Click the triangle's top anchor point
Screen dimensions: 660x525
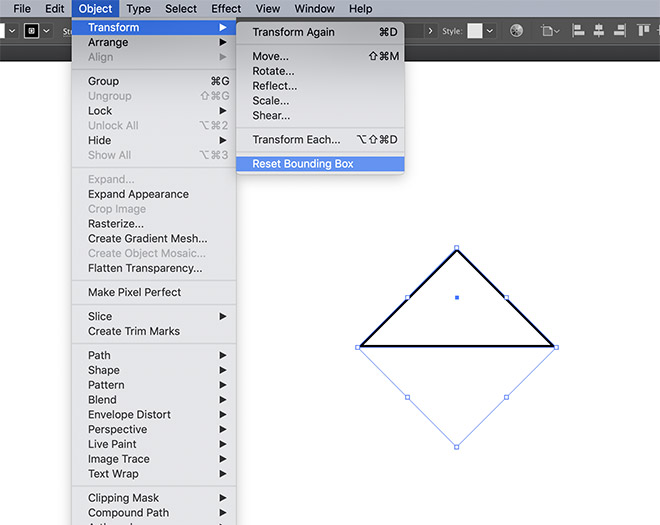[457, 248]
